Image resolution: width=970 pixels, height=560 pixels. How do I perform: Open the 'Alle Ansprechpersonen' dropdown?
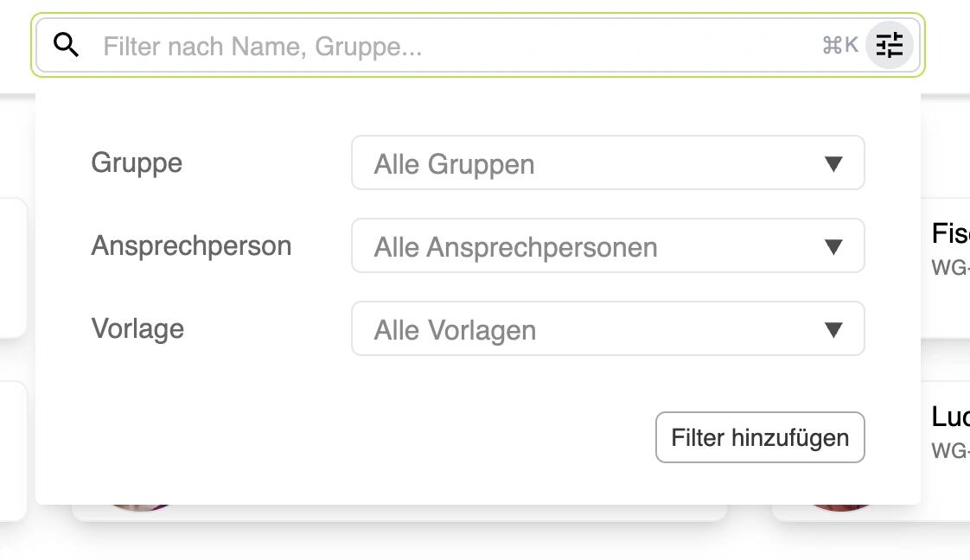608,246
